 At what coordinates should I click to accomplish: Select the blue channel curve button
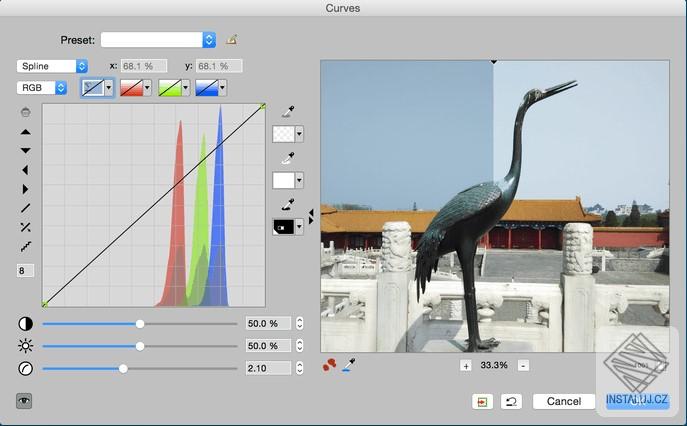206,88
